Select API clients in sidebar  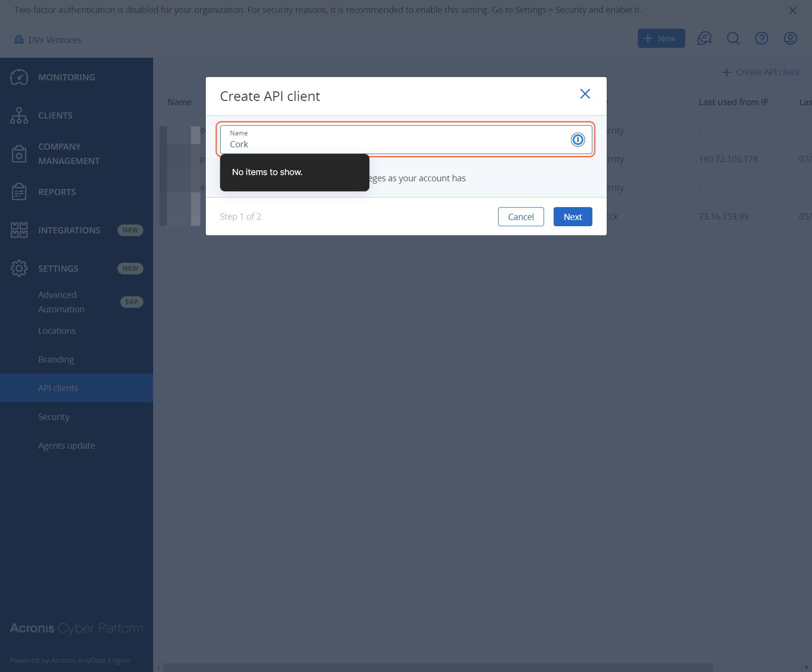point(77,388)
